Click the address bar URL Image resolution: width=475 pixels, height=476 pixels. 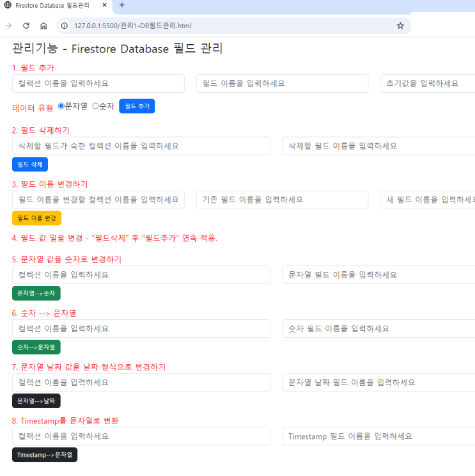[x=133, y=26]
